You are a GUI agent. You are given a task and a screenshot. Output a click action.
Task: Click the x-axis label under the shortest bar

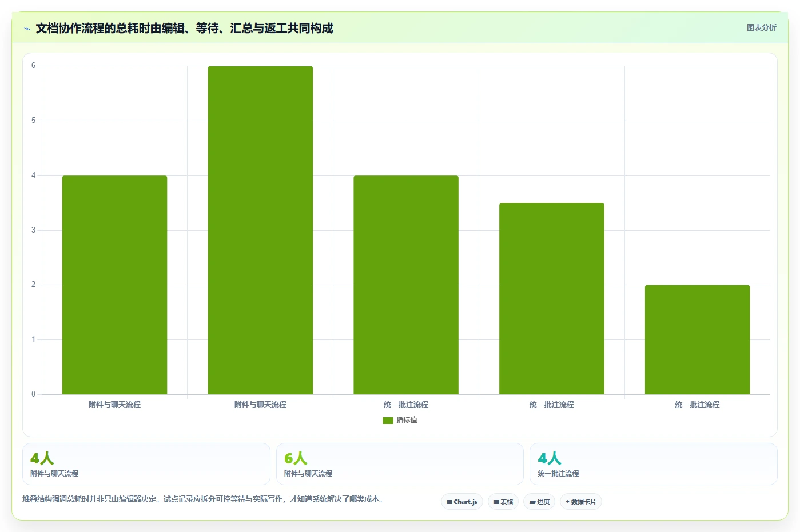point(697,405)
